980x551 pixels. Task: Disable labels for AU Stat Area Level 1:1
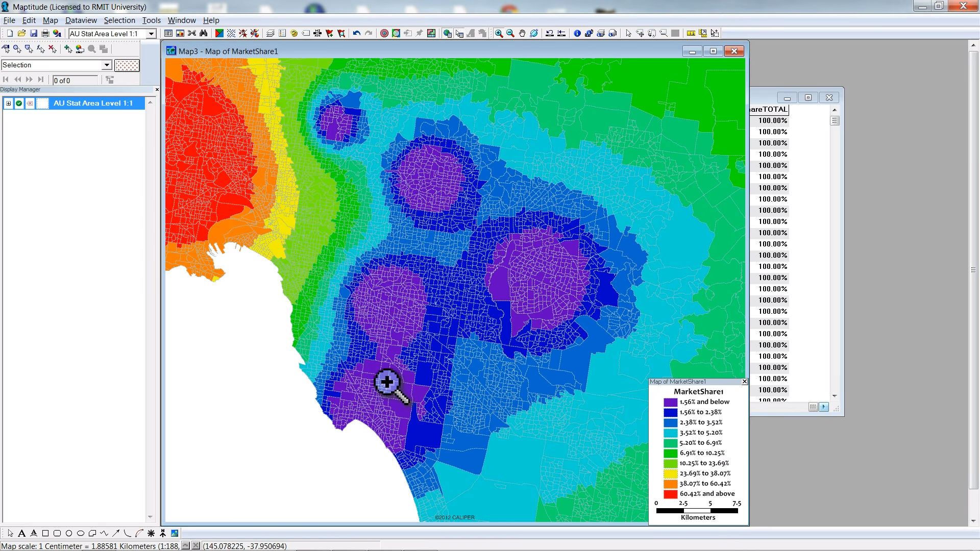pos(30,103)
